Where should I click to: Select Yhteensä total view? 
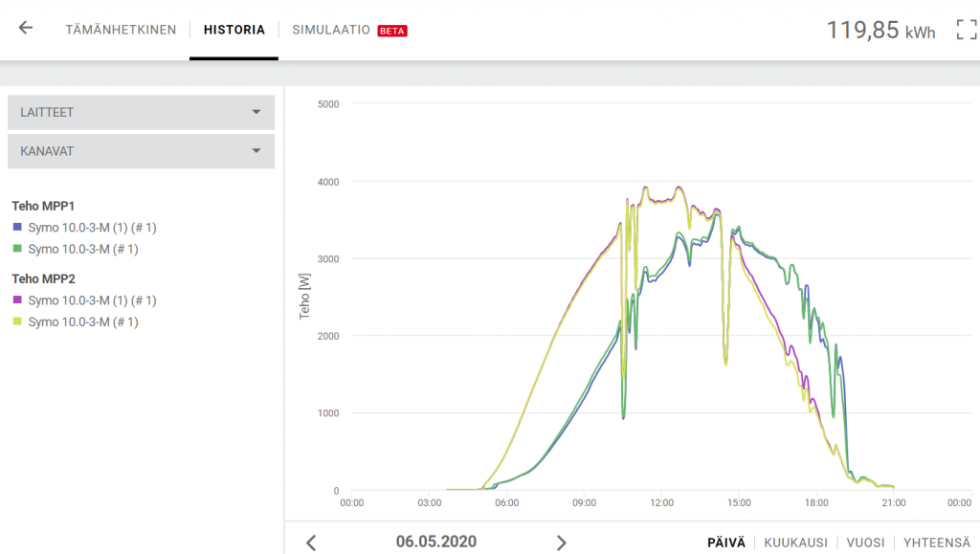[x=936, y=543]
